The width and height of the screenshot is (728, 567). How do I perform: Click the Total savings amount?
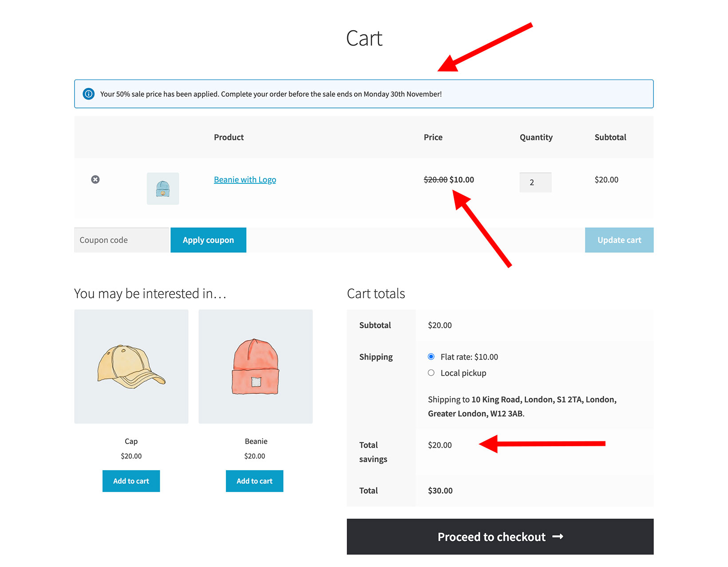pyautogui.click(x=439, y=444)
